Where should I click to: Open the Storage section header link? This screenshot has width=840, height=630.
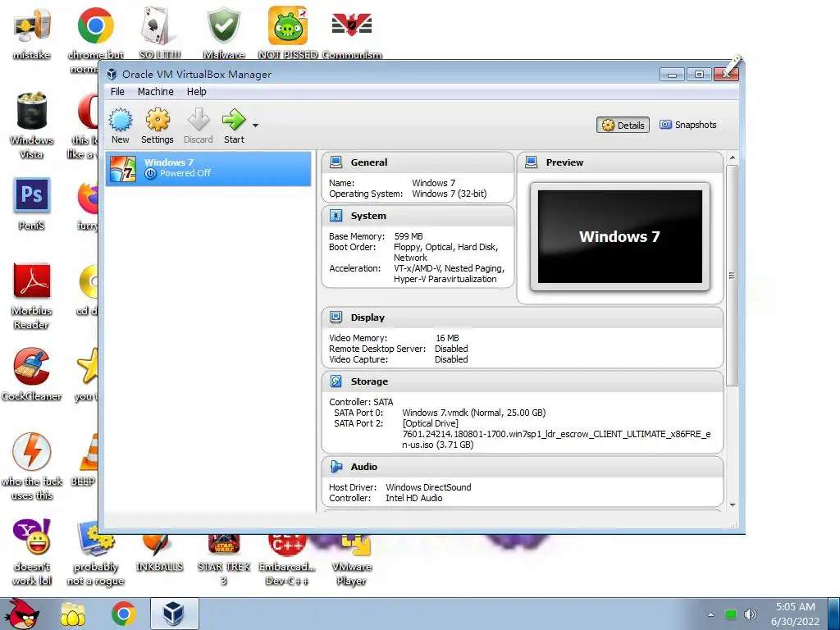tap(369, 381)
